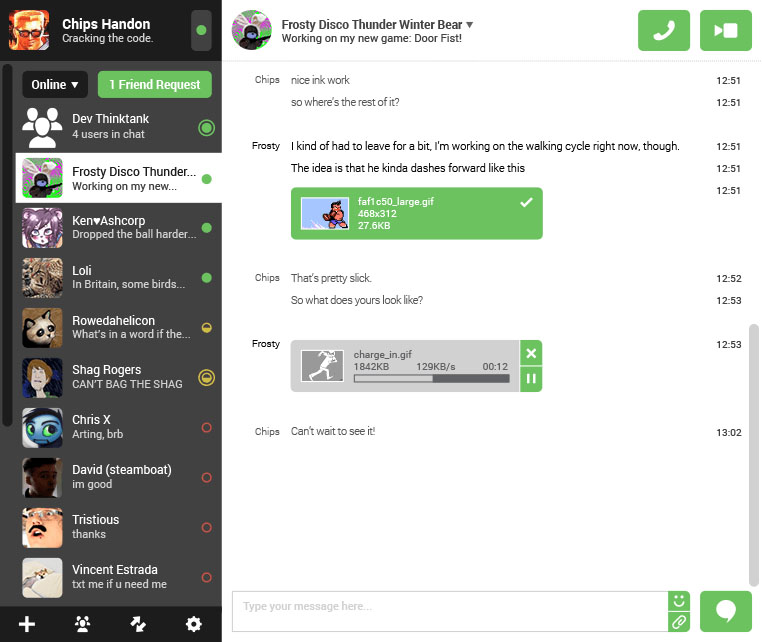The width and height of the screenshot is (762, 642).
Task: Start a voice call with Frosty
Action: (663, 30)
